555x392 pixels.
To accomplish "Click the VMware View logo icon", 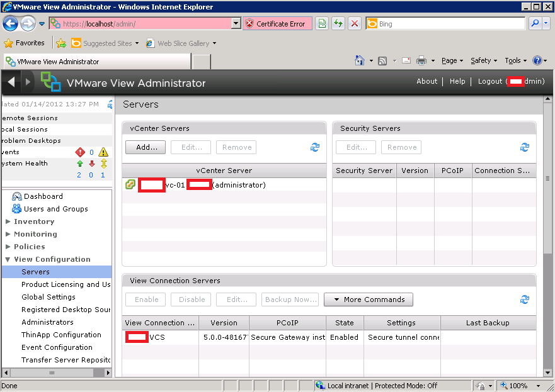I will pos(50,82).
